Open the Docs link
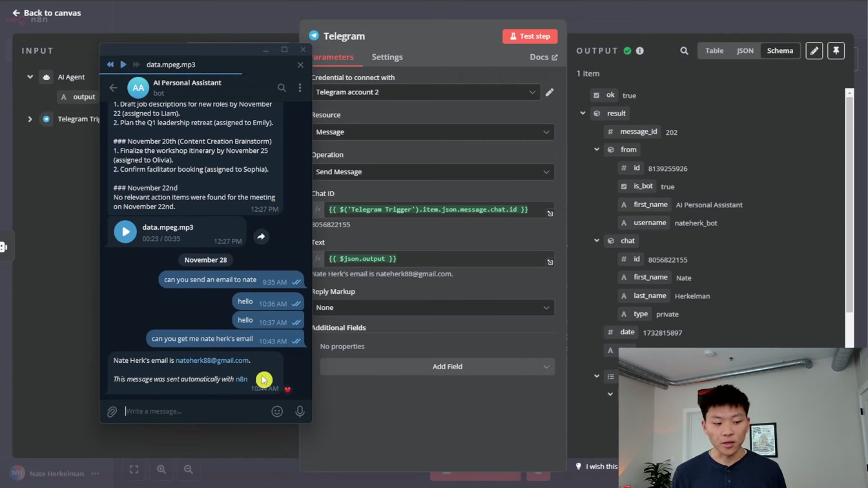Screen dimensions: 868x488 click(543, 57)
